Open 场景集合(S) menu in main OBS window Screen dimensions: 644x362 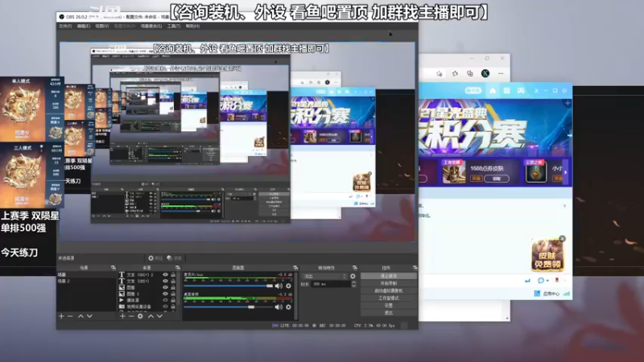point(151,26)
